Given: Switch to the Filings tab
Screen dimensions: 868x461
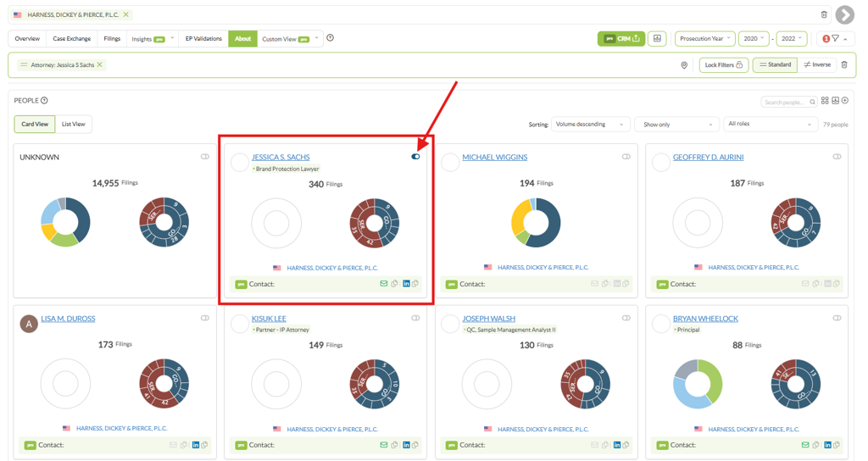Looking at the screenshot, I should pos(112,39).
